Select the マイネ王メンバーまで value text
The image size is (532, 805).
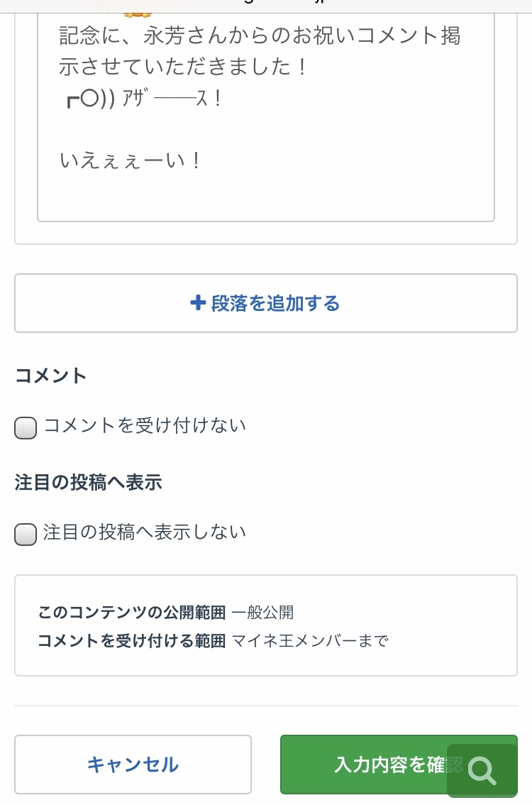tap(310, 641)
